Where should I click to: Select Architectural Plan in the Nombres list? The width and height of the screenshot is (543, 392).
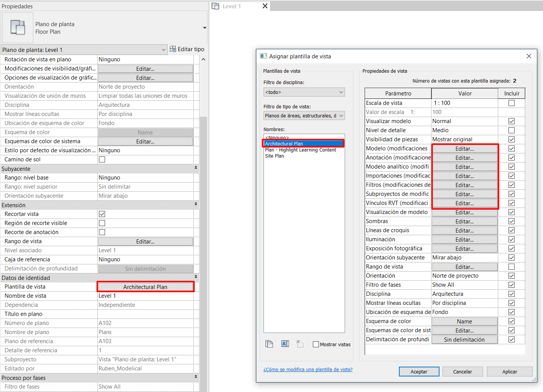point(304,144)
